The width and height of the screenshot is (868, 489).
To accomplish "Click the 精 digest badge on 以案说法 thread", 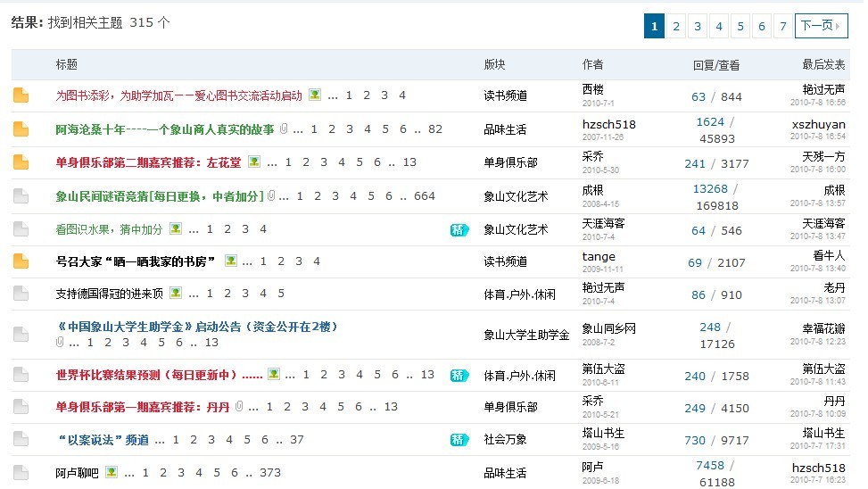I will (x=459, y=440).
